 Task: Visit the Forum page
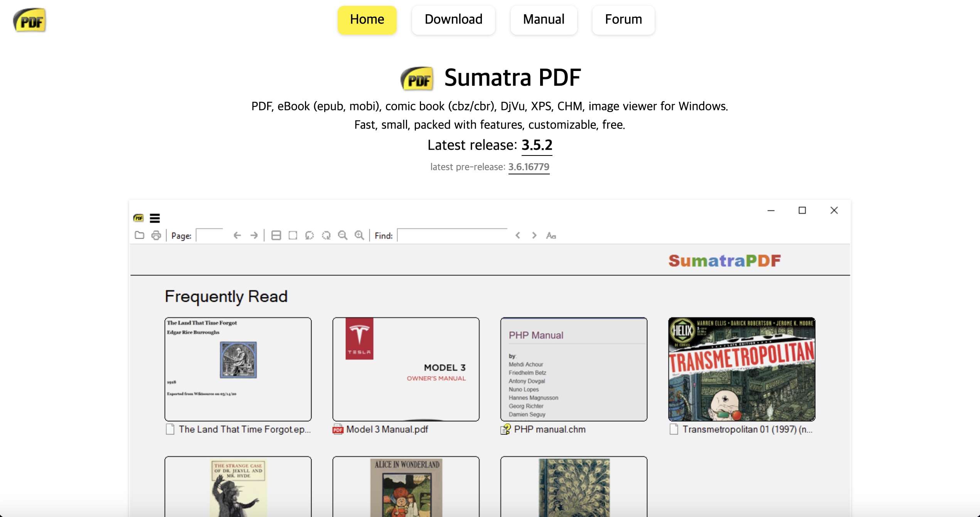pyautogui.click(x=623, y=20)
